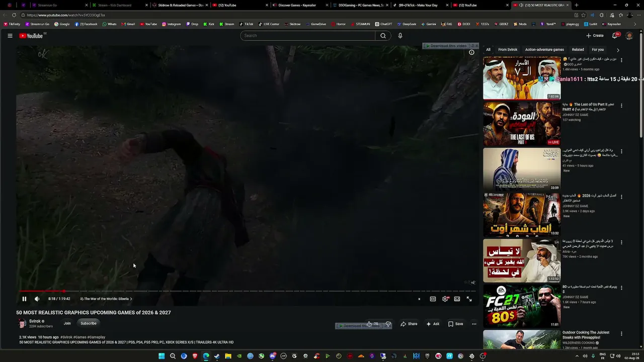The height and width of the screenshot is (362, 644).
Task: Click the Ask button
Action: (x=433, y=324)
